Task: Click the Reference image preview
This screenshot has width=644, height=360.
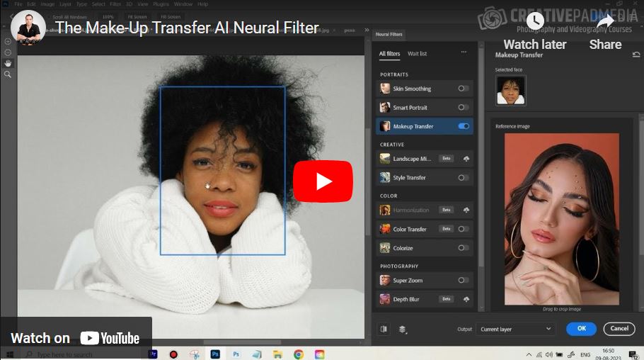Action: (561, 219)
